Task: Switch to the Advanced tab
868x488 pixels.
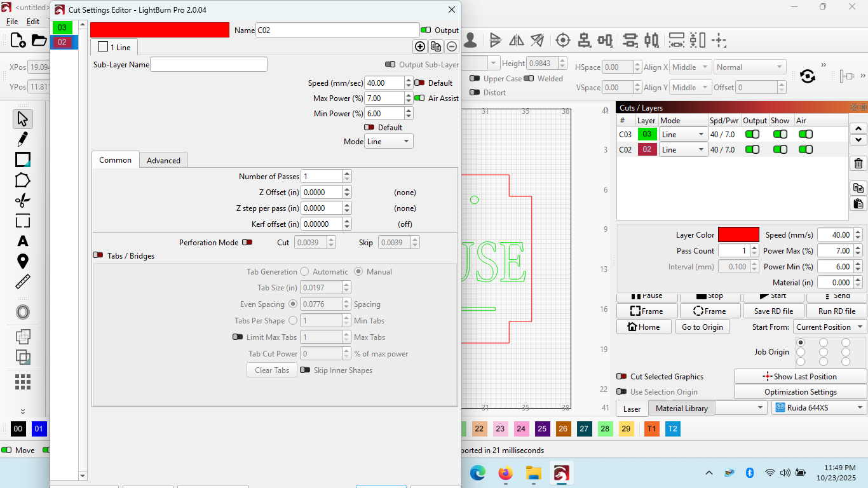Action: coord(163,161)
